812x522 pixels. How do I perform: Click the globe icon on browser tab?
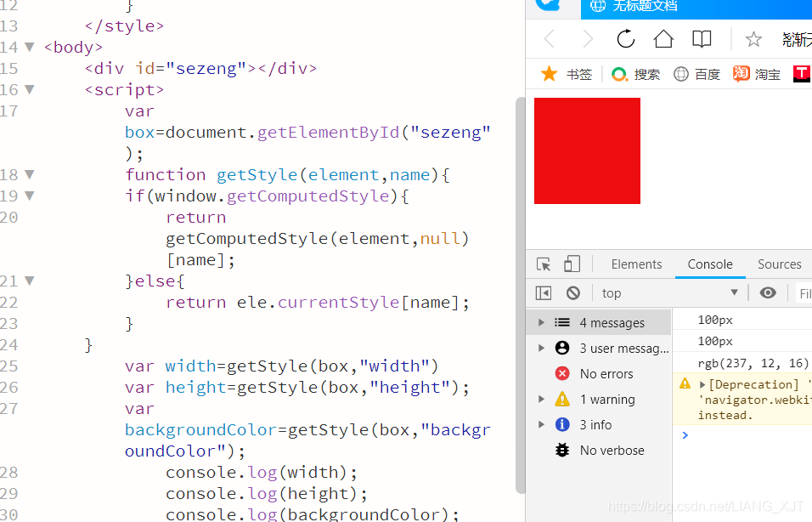(598, 6)
